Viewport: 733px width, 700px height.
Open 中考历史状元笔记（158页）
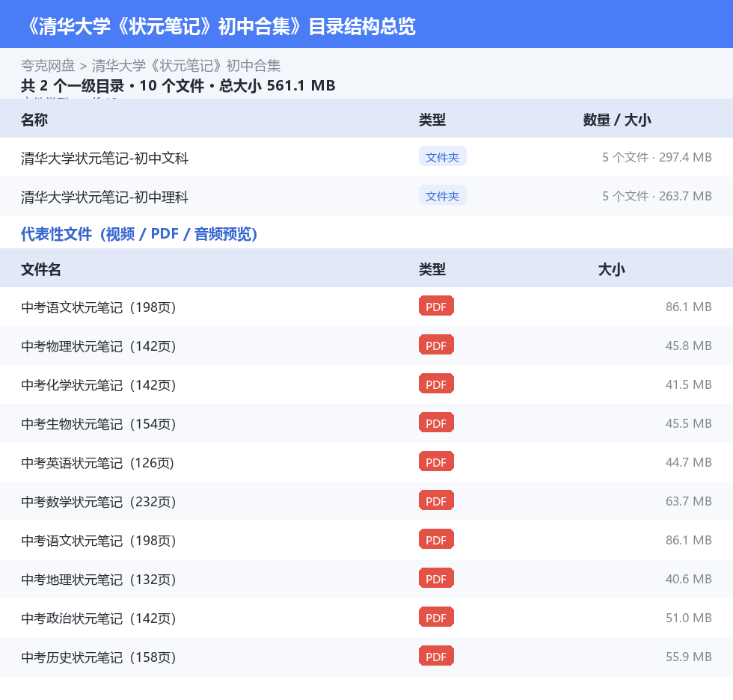pyautogui.click(x=99, y=657)
